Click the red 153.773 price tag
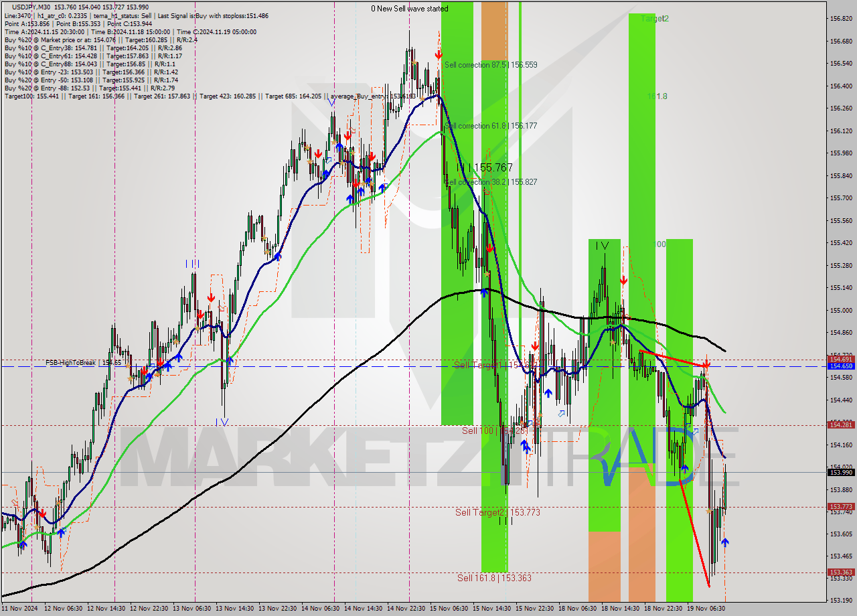 pyautogui.click(x=841, y=506)
